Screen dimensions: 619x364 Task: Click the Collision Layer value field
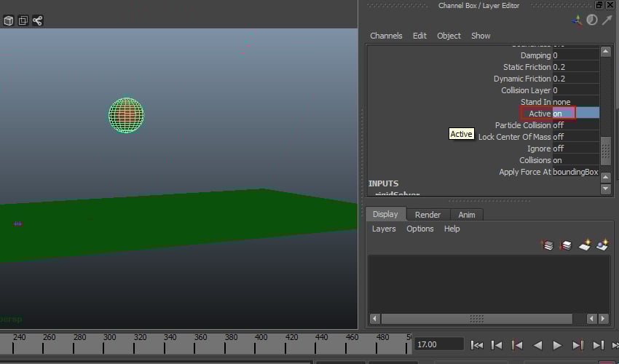point(575,90)
